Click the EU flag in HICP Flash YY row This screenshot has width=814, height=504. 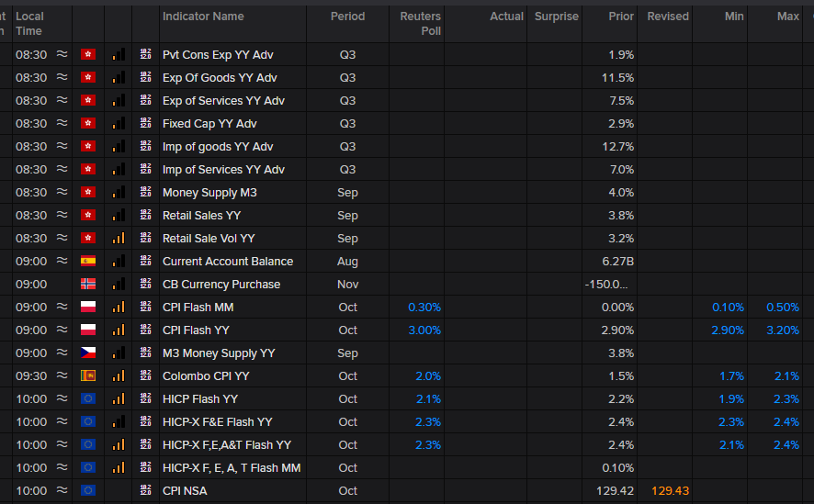pyautogui.click(x=88, y=399)
